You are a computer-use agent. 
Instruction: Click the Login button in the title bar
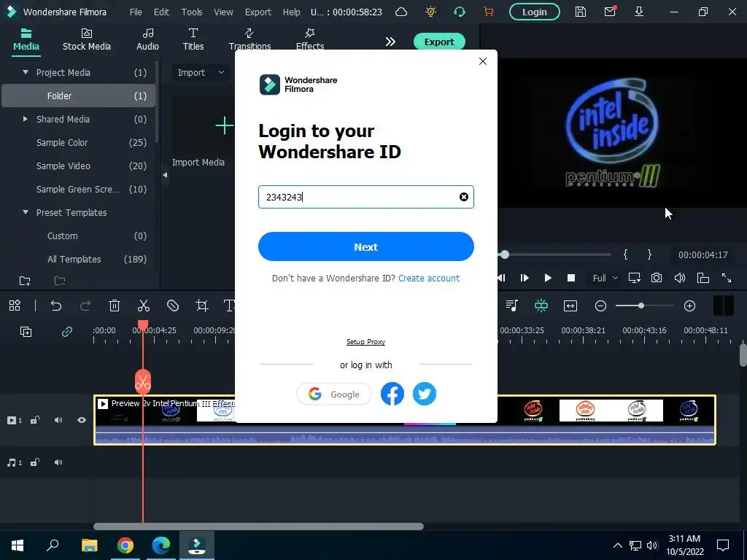535,12
